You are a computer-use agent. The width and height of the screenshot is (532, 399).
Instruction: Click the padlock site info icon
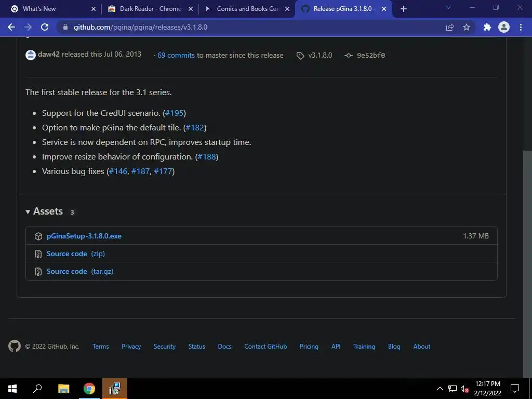[x=65, y=27]
